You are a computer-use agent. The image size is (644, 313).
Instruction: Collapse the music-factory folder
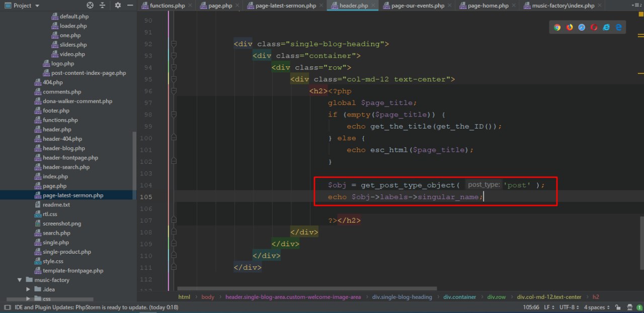(20, 280)
